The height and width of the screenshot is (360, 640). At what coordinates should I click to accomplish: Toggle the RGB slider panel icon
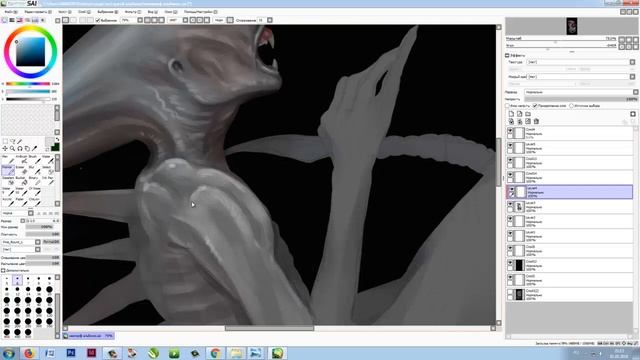[x=12, y=20]
